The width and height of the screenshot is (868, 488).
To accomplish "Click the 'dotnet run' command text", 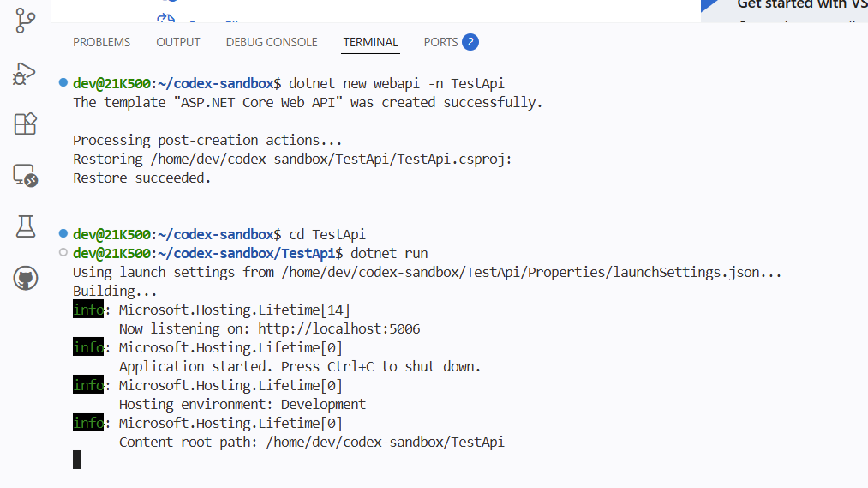I will 389,254.
